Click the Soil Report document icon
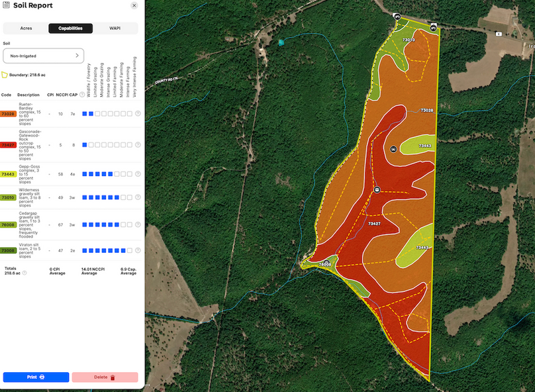The image size is (535, 392). 7,5
